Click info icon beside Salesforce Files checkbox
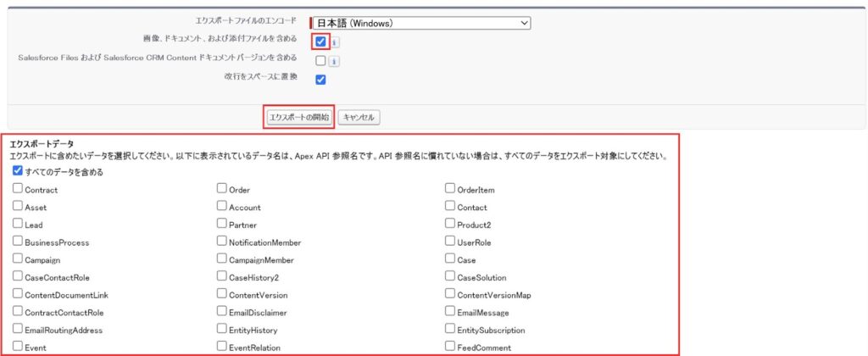868x356 pixels. (x=335, y=62)
